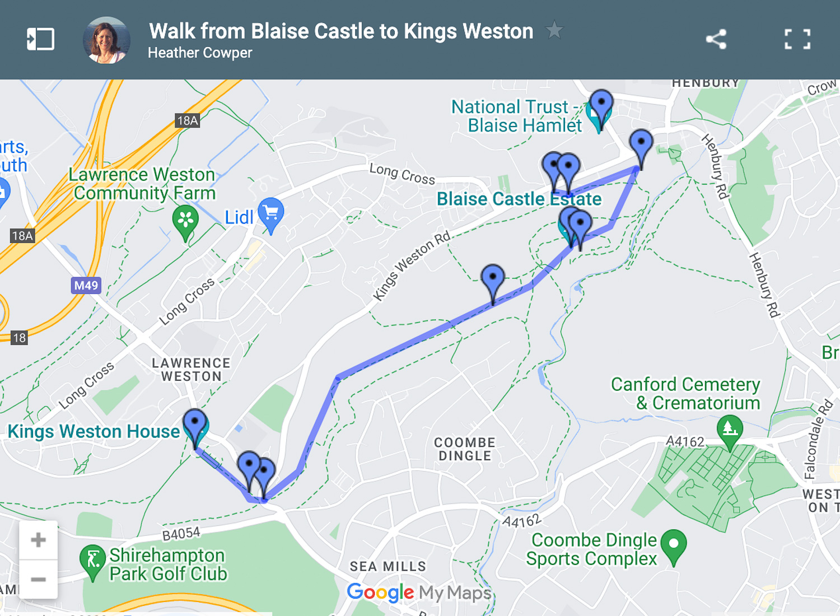Toggle the star to favorite this map
The image size is (840, 616).
pyautogui.click(x=554, y=31)
